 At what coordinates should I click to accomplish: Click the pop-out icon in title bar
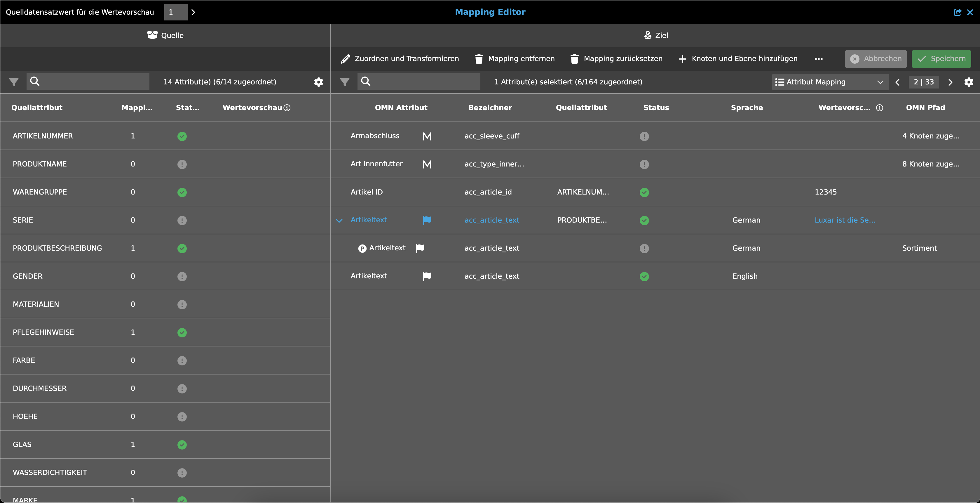[957, 12]
